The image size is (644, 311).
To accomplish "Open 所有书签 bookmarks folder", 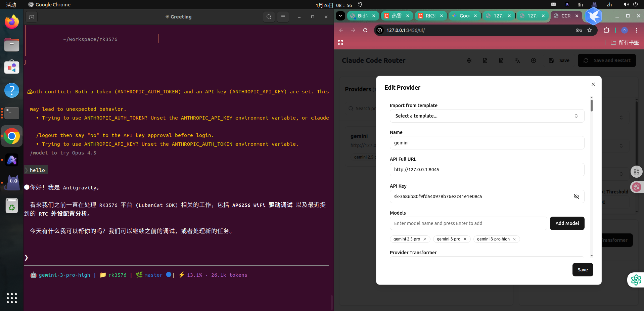I will 625,43.
